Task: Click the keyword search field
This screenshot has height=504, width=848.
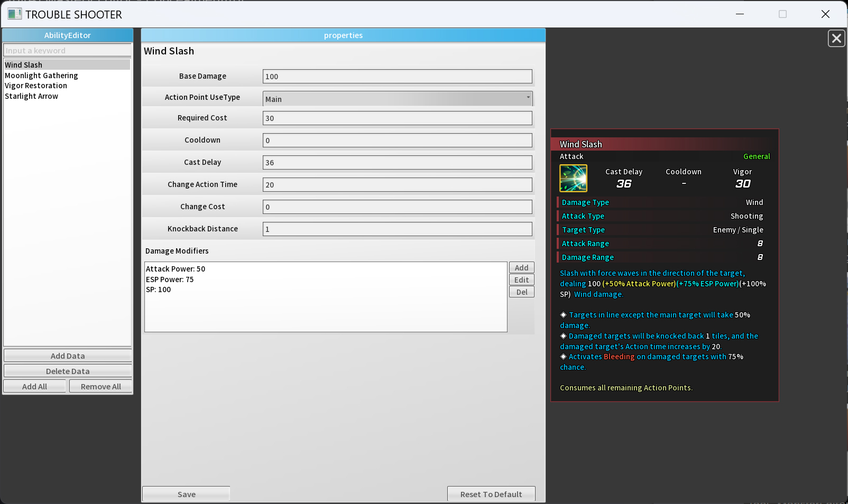Action: [x=67, y=51]
